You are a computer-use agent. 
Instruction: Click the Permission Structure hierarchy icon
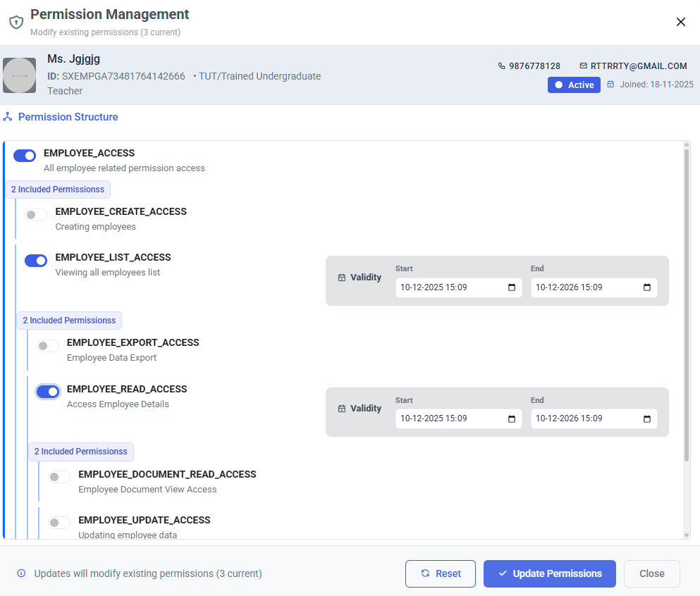[x=8, y=117]
